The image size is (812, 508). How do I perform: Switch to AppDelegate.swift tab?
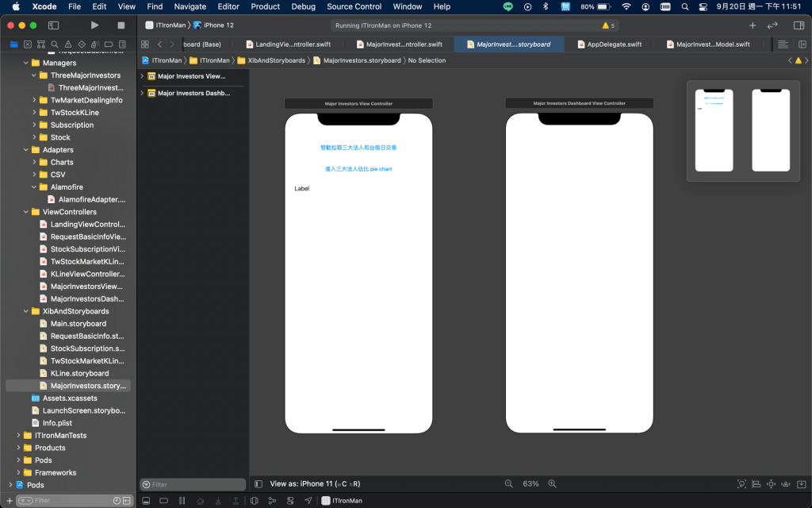[610, 44]
